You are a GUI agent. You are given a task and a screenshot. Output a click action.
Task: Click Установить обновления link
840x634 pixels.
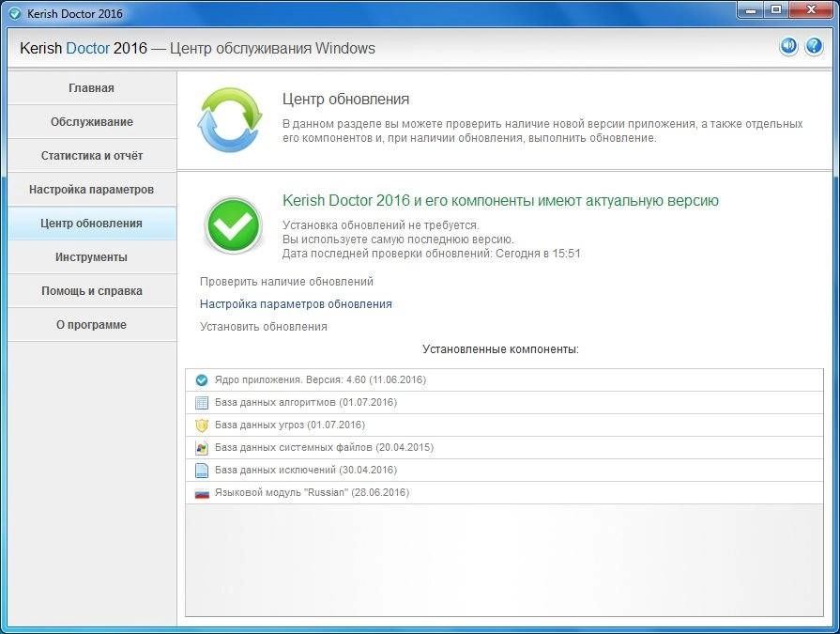(x=264, y=326)
